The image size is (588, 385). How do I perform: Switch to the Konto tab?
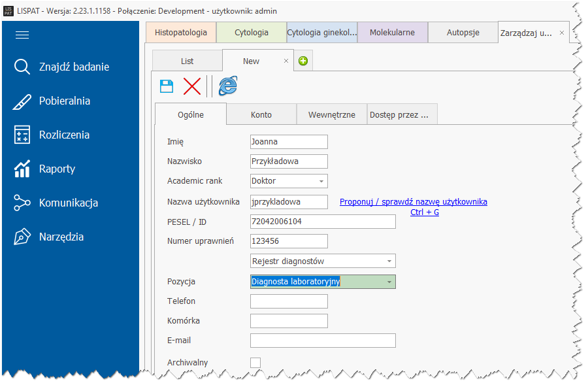tap(261, 114)
